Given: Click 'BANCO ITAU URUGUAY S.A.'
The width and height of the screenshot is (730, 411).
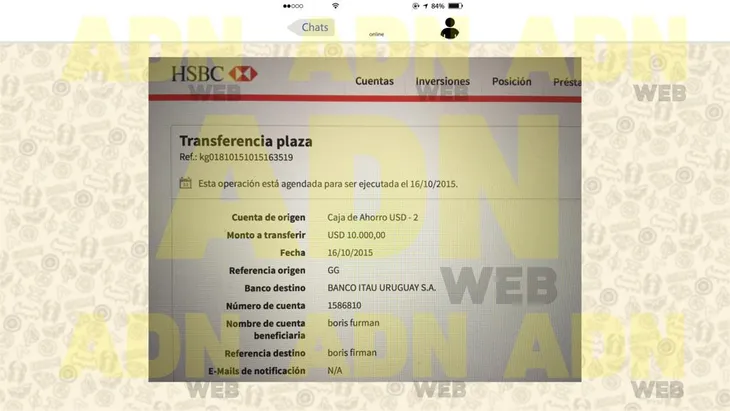Looking at the screenshot, I should 382,288.
